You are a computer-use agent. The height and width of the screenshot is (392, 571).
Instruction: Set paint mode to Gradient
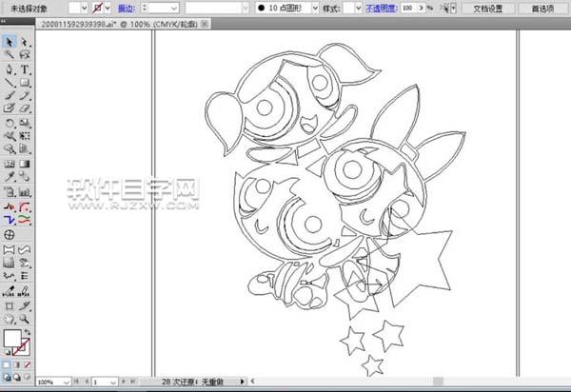pyautogui.click(x=17, y=364)
